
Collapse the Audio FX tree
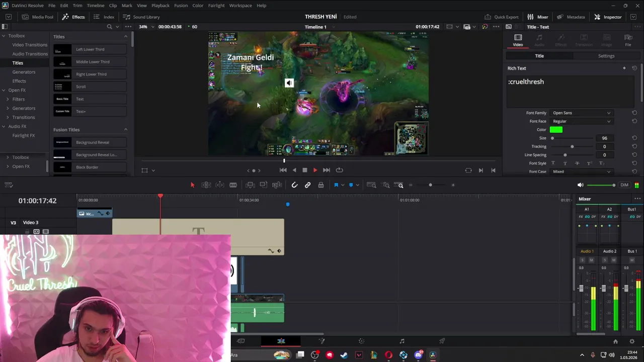[x=4, y=126]
